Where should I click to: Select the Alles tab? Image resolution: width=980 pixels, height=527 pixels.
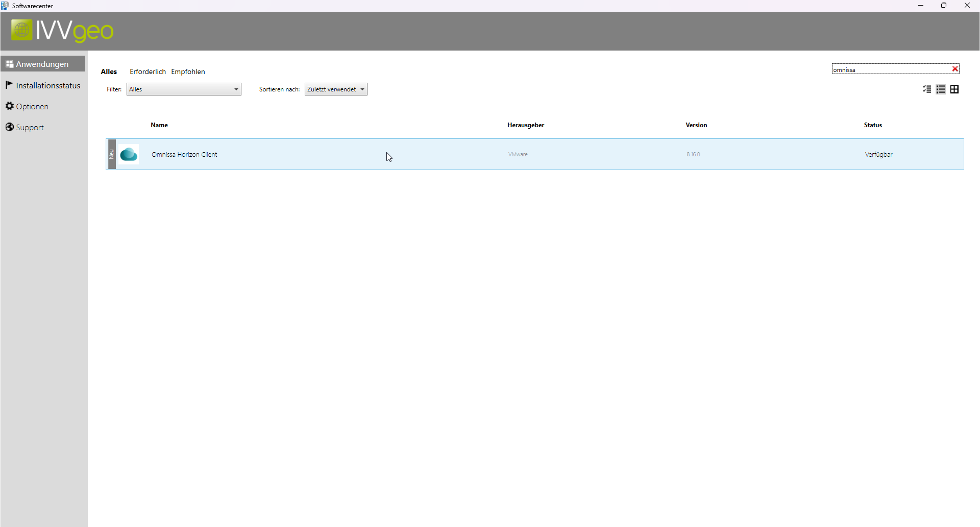pyautogui.click(x=109, y=71)
